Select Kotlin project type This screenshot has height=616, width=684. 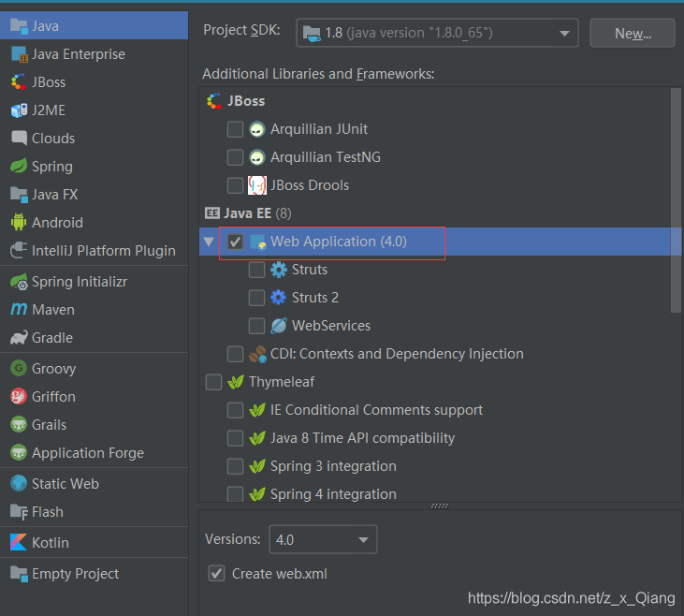[94, 542]
